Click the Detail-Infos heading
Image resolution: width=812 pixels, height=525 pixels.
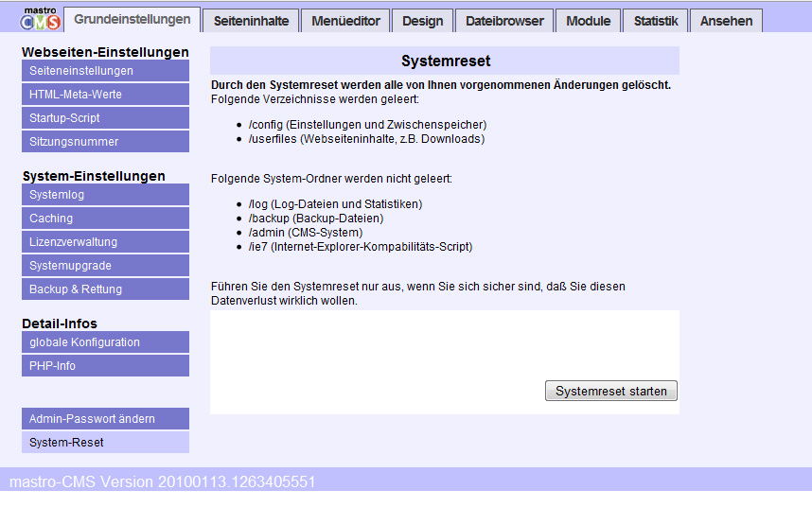tap(60, 324)
